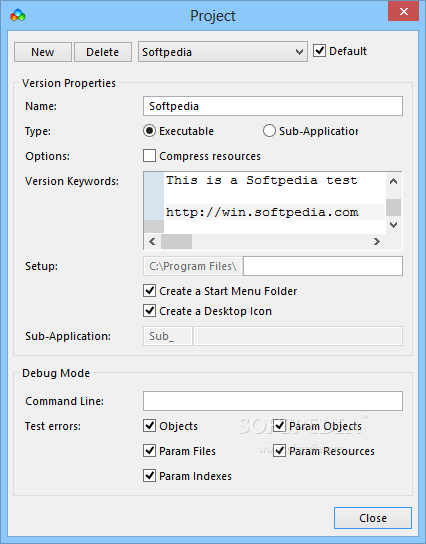Image resolution: width=426 pixels, height=544 pixels.
Task: Toggle the Param Indexes checkbox
Action: (149, 476)
